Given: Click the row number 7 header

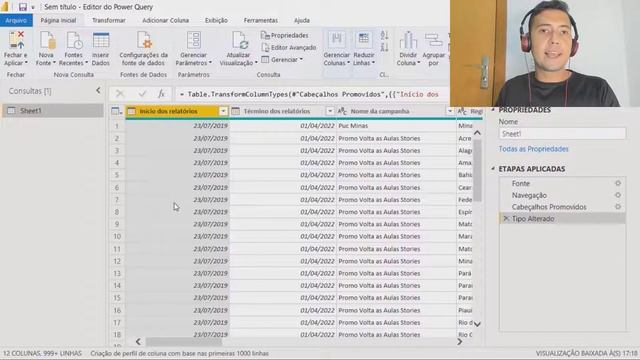Looking at the screenshot, I should tap(117, 200).
